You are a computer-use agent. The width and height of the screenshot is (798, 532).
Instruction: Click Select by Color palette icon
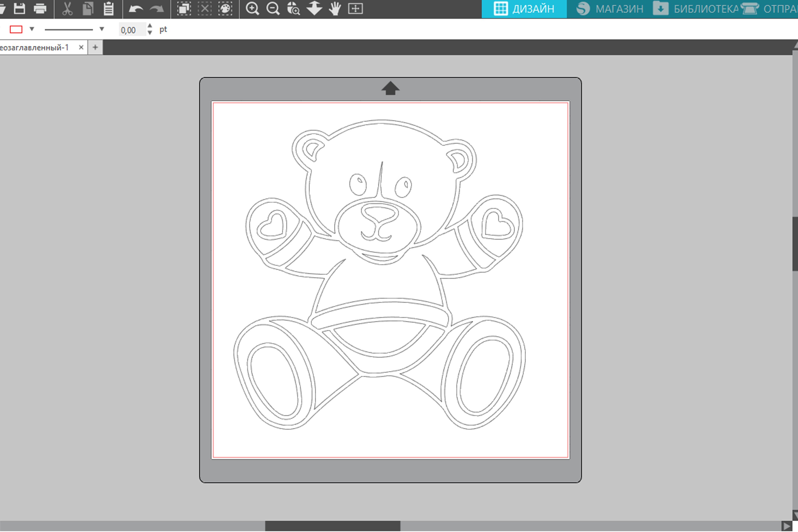point(225,9)
